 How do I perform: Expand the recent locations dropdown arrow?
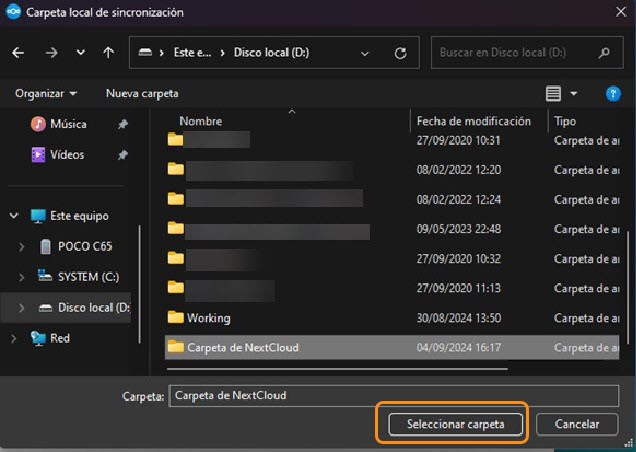pos(81,53)
